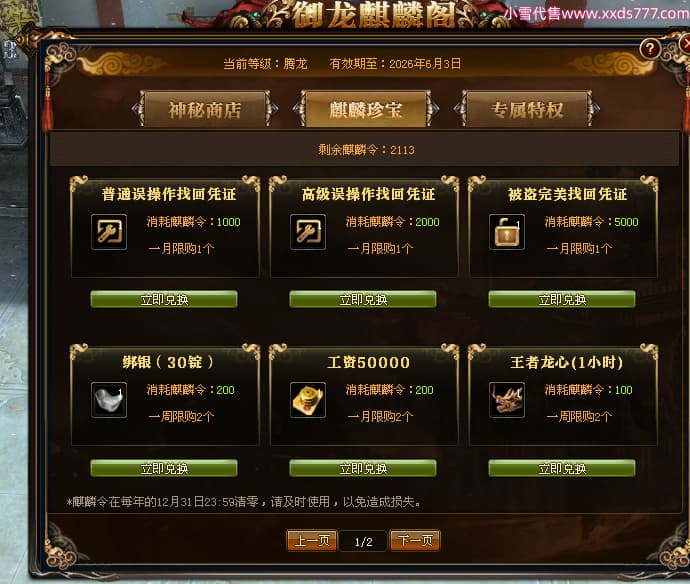This screenshot has width=690, height=584.
Task: Exchange 绑银 30锭 via 立即兑换
Action: click(164, 468)
